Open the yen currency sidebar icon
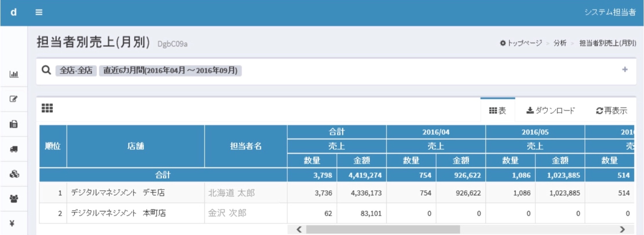Image resolution: width=644 pixels, height=235 pixels. tap(12, 223)
